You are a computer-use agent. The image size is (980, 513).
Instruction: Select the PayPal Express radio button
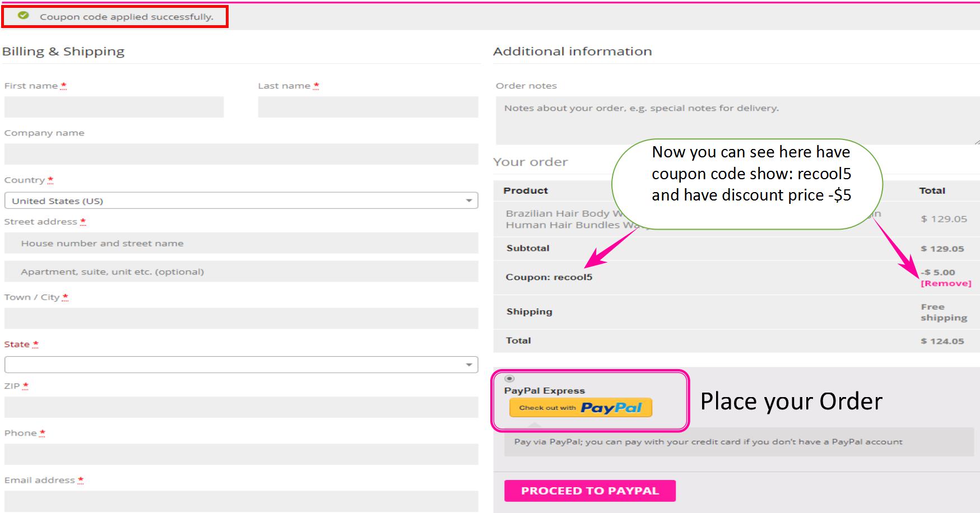[x=509, y=379]
